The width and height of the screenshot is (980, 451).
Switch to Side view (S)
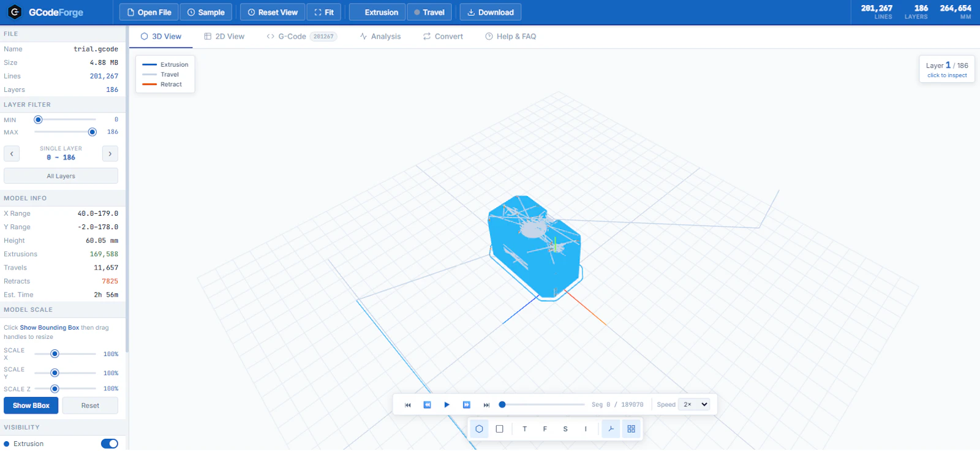[565, 429]
